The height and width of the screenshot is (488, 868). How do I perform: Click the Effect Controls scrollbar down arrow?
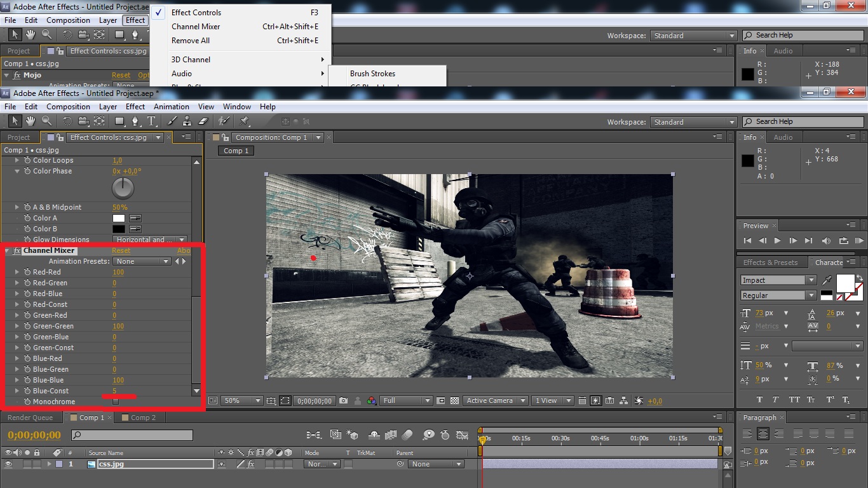point(196,391)
